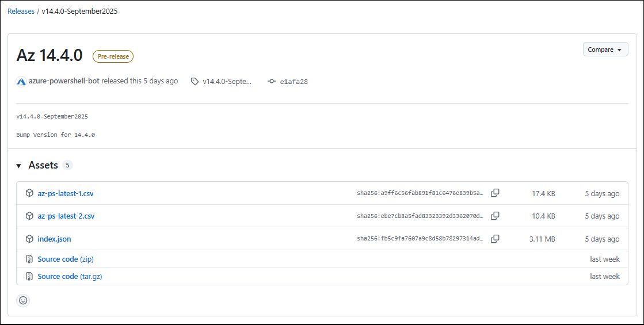Screen dimensions: 644x325
Task: Click "5 days ago" on index.json row
Action: point(602,239)
